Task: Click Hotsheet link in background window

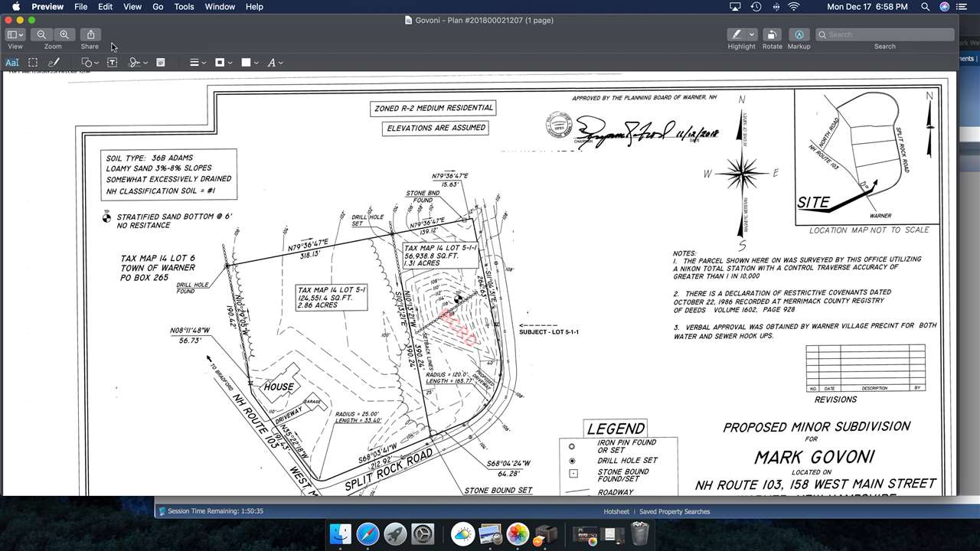Action: click(x=616, y=512)
